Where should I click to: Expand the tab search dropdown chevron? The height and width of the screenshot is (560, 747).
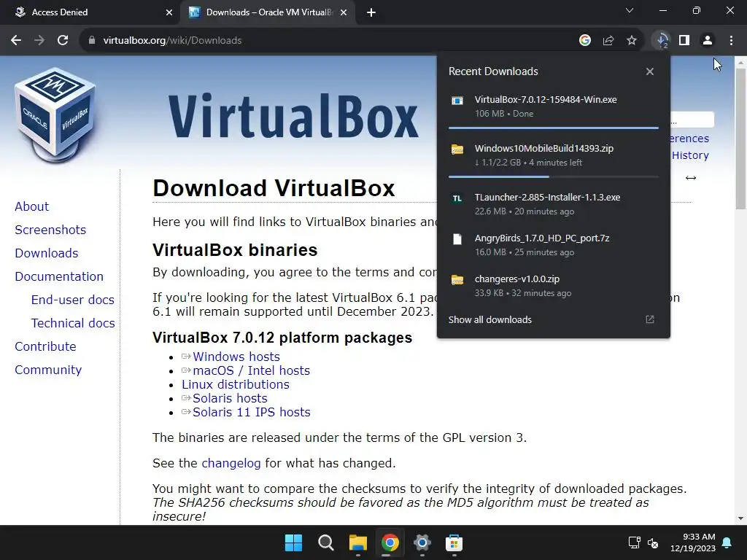click(x=630, y=10)
